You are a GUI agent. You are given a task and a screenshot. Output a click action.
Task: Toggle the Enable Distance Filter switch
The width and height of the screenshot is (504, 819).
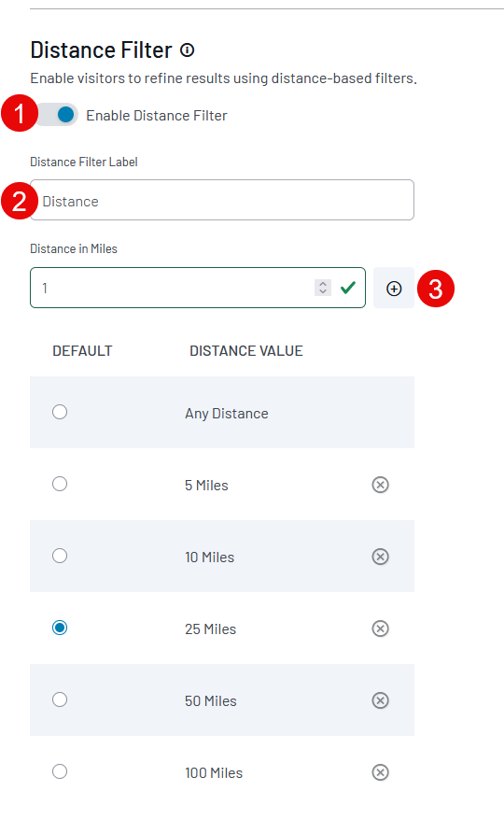tap(58, 114)
